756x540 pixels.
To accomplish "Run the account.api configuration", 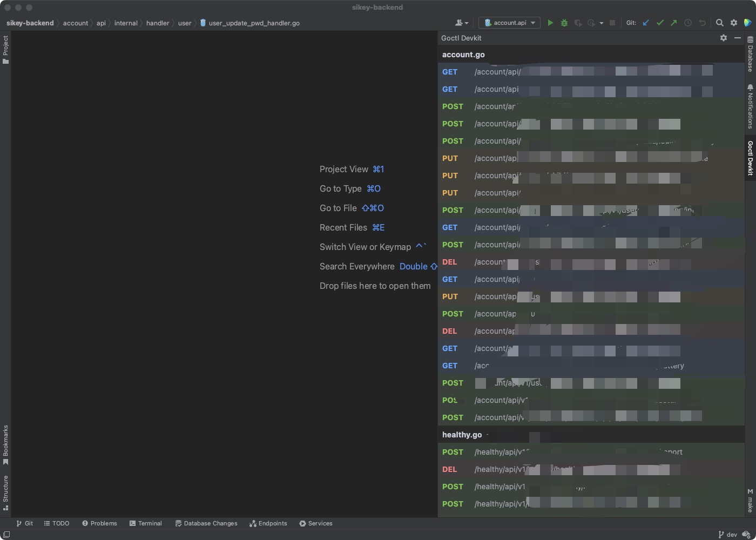I will (x=550, y=23).
